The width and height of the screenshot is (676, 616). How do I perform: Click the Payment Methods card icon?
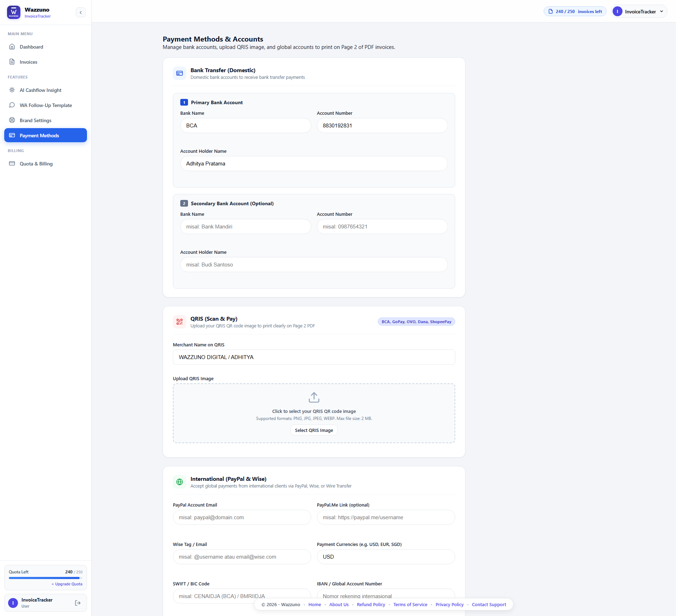pyautogui.click(x=12, y=136)
